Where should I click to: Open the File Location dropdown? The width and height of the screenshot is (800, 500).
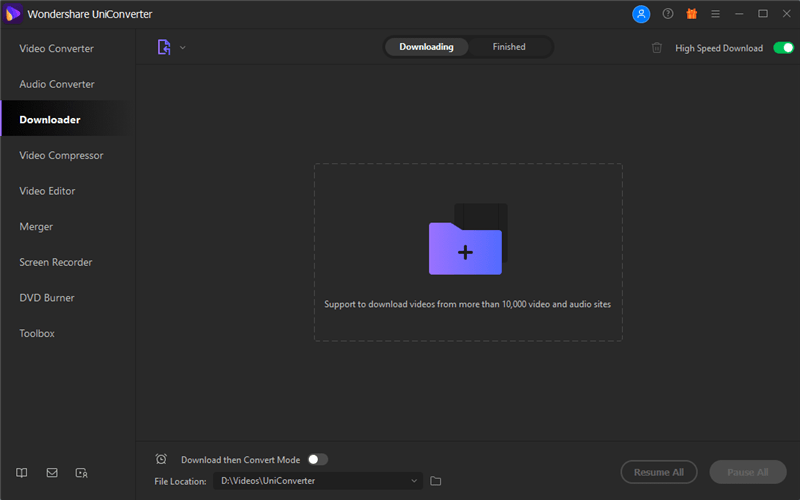[x=318, y=481]
